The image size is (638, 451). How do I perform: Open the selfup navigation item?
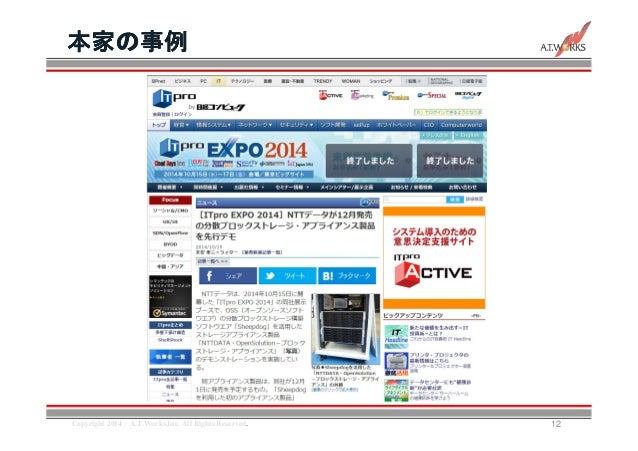(361, 125)
